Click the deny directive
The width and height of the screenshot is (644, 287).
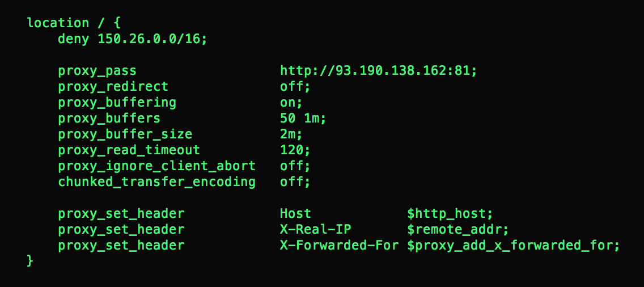[74, 39]
